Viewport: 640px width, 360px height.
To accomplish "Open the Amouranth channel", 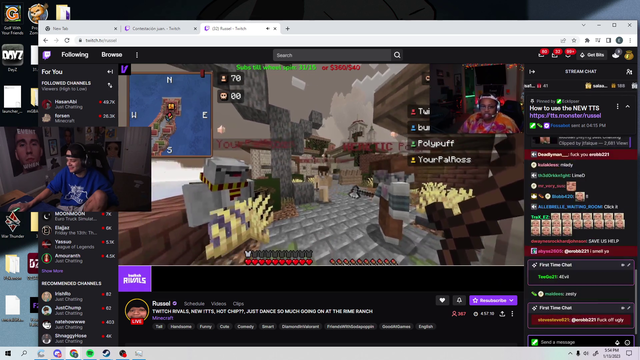I will [x=78, y=258].
